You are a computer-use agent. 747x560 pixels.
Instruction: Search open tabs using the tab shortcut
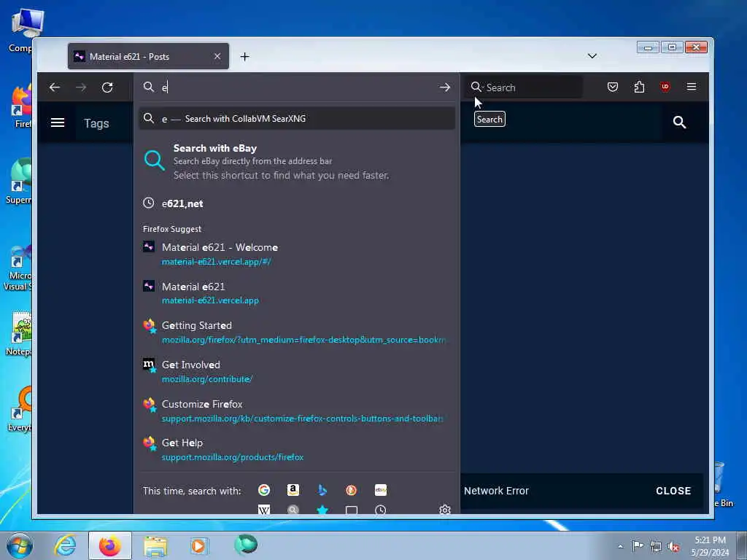pos(351,510)
